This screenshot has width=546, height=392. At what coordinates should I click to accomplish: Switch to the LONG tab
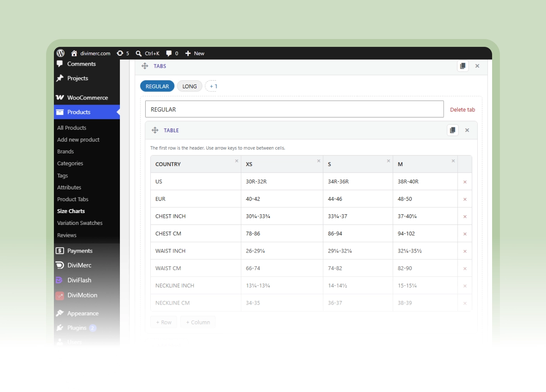[x=189, y=86]
